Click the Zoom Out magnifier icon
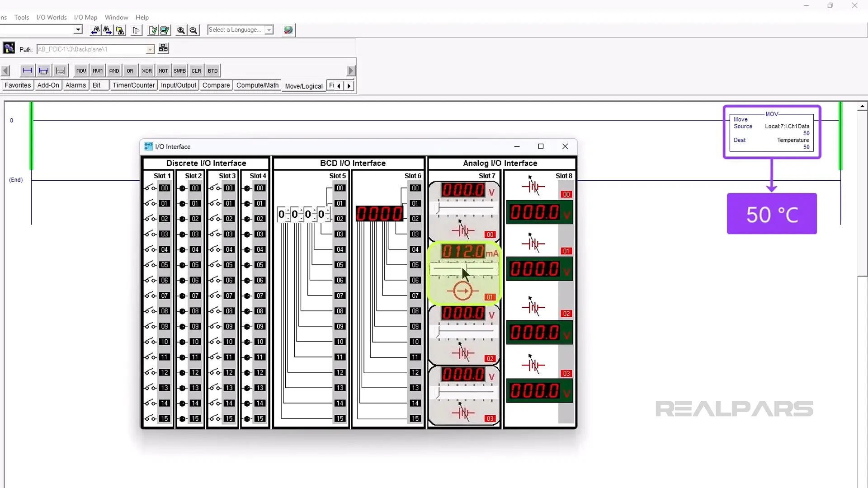The height and width of the screenshot is (488, 868). point(193,30)
